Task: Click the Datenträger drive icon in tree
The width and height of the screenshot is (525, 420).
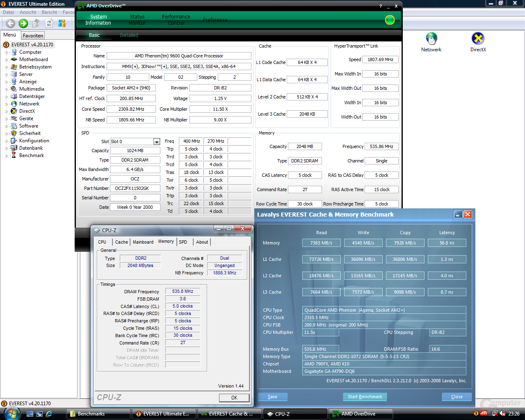Action: 14,96
